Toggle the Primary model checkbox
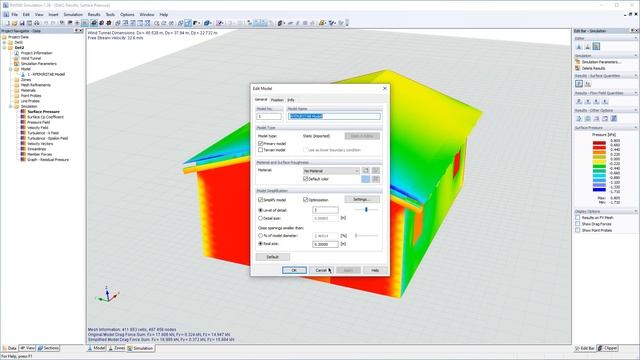640x360 pixels. (x=260, y=144)
